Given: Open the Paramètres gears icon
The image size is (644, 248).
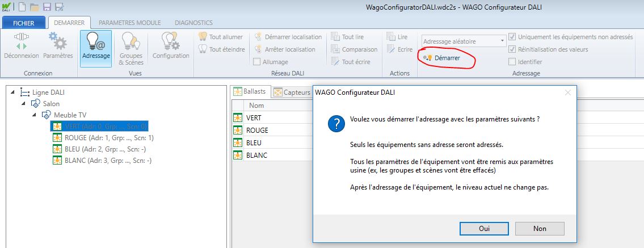Looking at the screenshot, I should coord(58,41).
